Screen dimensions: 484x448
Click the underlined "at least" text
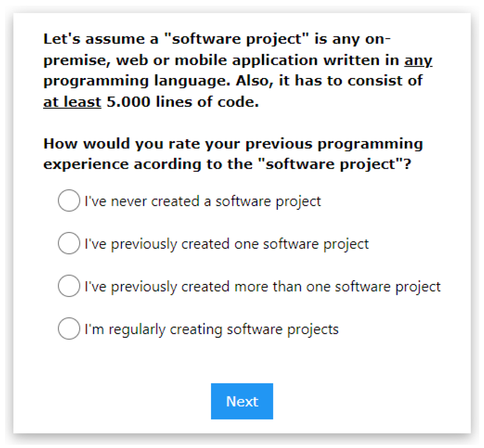72,102
